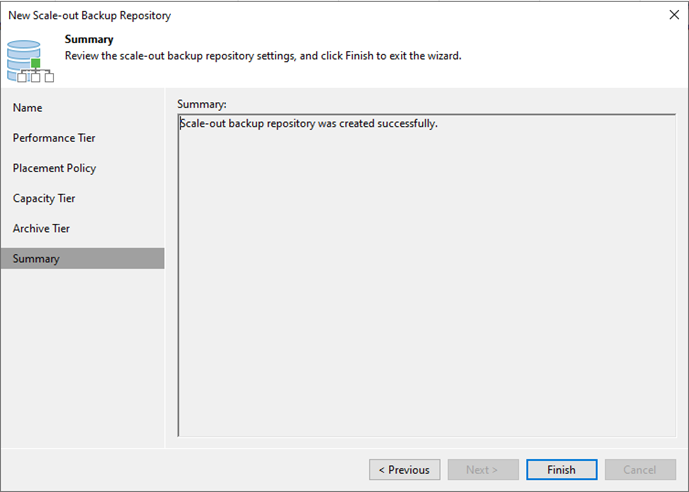
Task: Jump to the Capacity Tier step
Action: 44,199
